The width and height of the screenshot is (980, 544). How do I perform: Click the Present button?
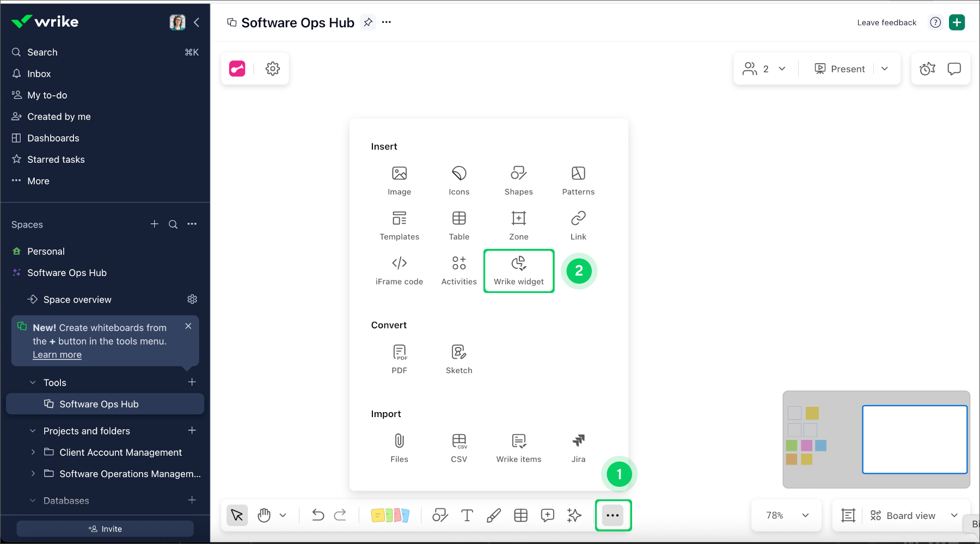click(839, 69)
